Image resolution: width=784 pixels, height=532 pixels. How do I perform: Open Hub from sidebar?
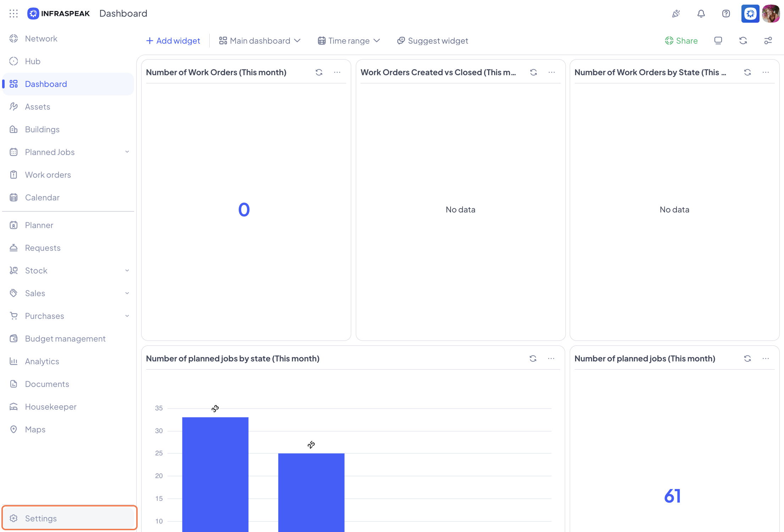[x=68, y=61]
